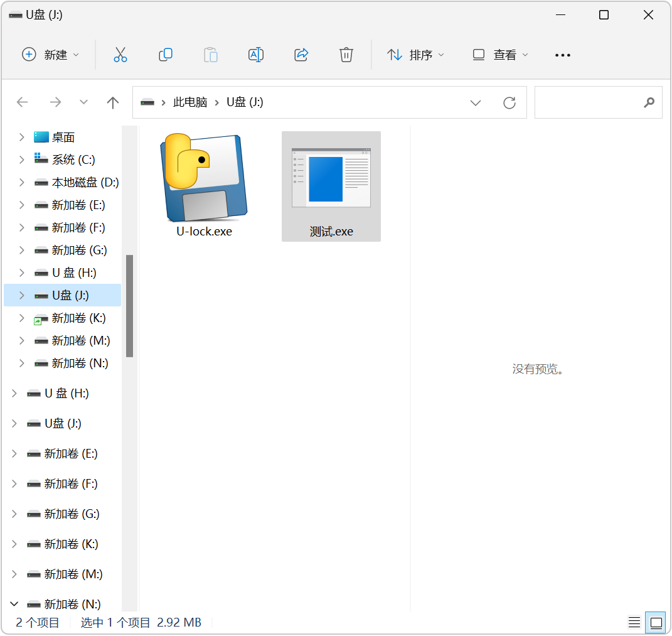Expand 本地磁盘 (D:) tree node
This screenshot has height=636, width=672.
click(21, 182)
